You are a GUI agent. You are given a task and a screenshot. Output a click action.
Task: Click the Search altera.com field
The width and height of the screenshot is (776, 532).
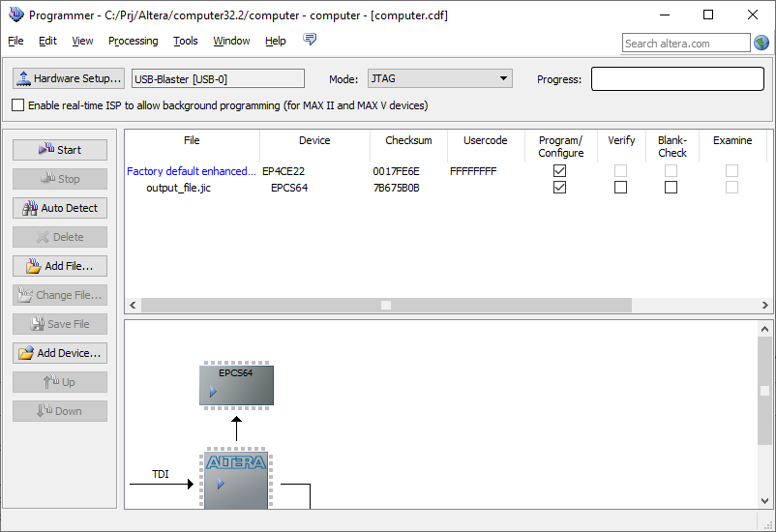coord(686,44)
